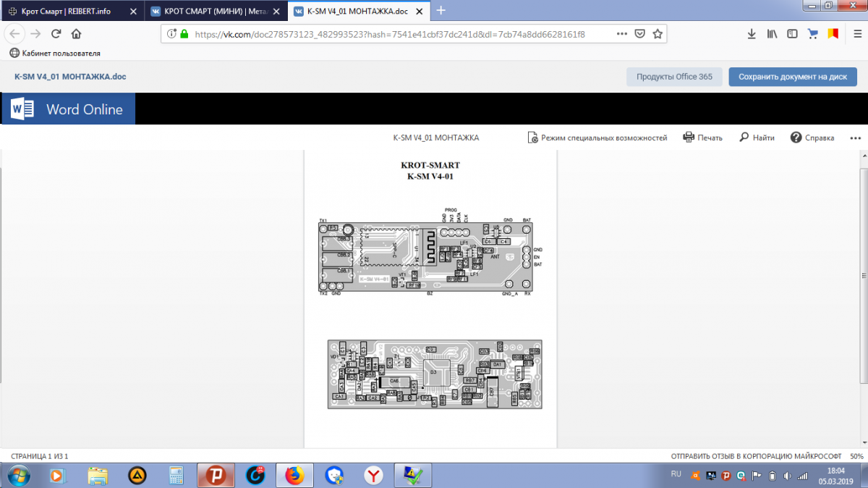868x488 pixels.
Task: Print the document via Печать
Action: coord(703,138)
